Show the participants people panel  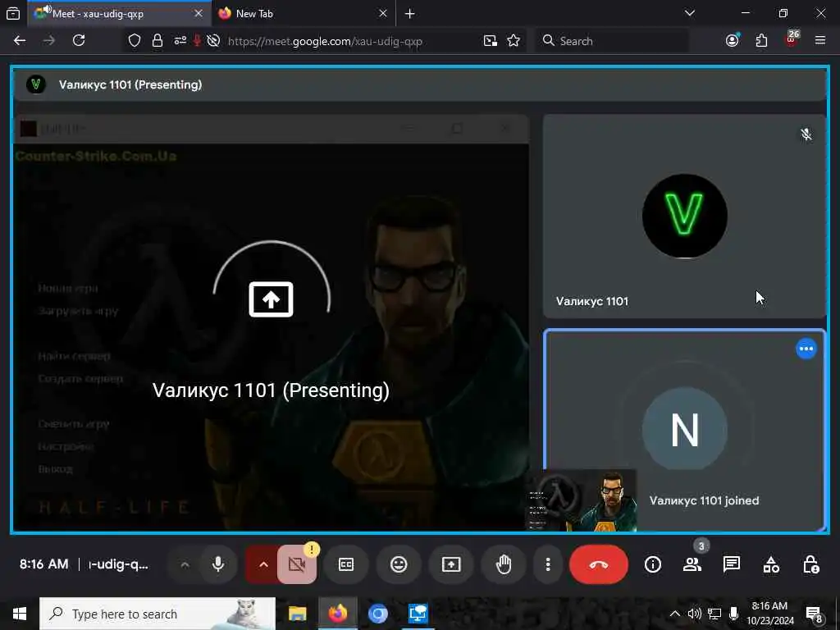pos(692,564)
